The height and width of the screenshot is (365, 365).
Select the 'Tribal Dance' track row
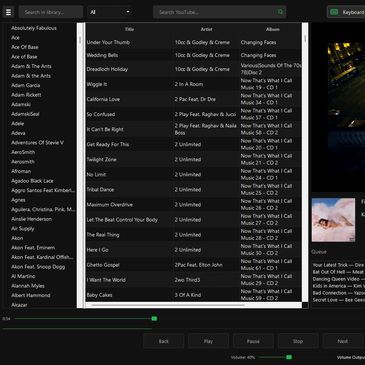pyautogui.click(x=194, y=189)
